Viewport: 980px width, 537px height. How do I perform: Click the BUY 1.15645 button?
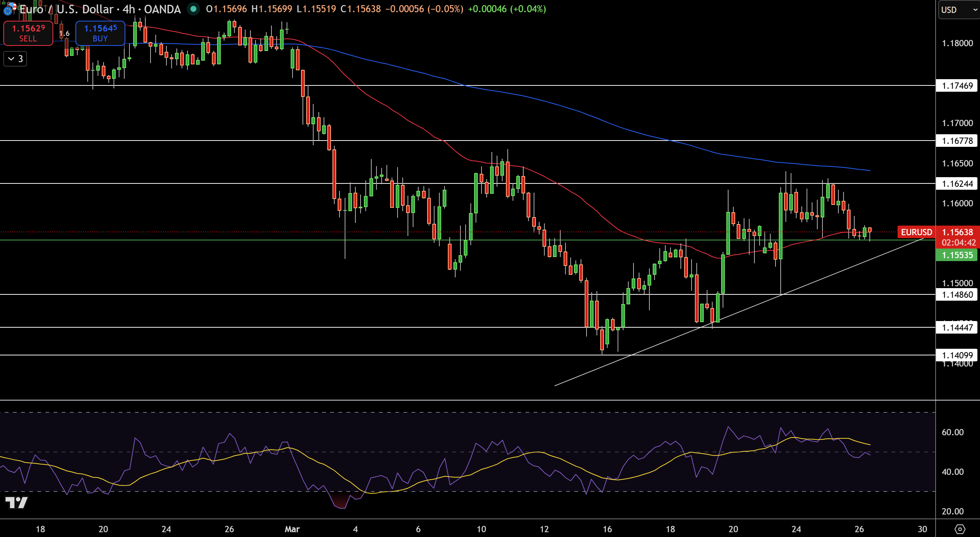[100, 33]
